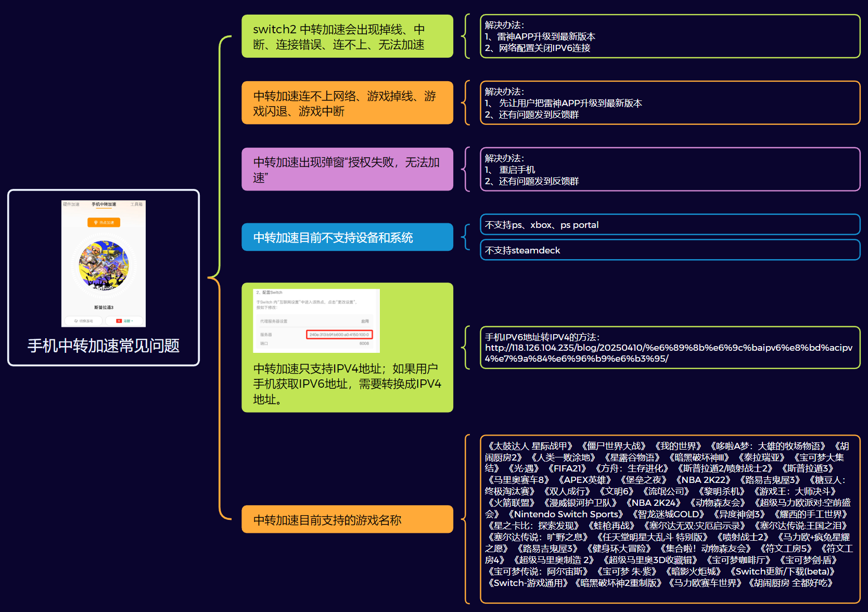Select the blue 中转加速目前不支持设备和系统 node
The height and width of the screenshot is (612, 868).
pos(347,237)
